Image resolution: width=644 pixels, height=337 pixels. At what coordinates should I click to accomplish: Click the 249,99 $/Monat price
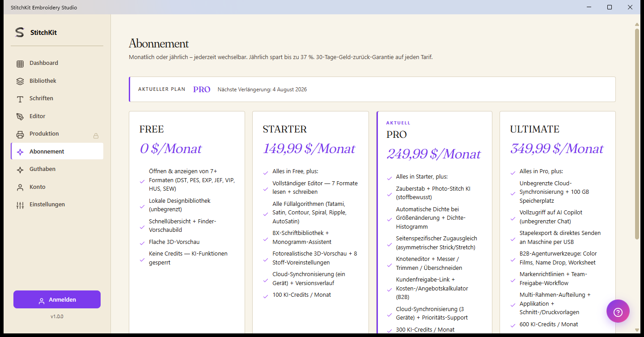pos(433,154)
